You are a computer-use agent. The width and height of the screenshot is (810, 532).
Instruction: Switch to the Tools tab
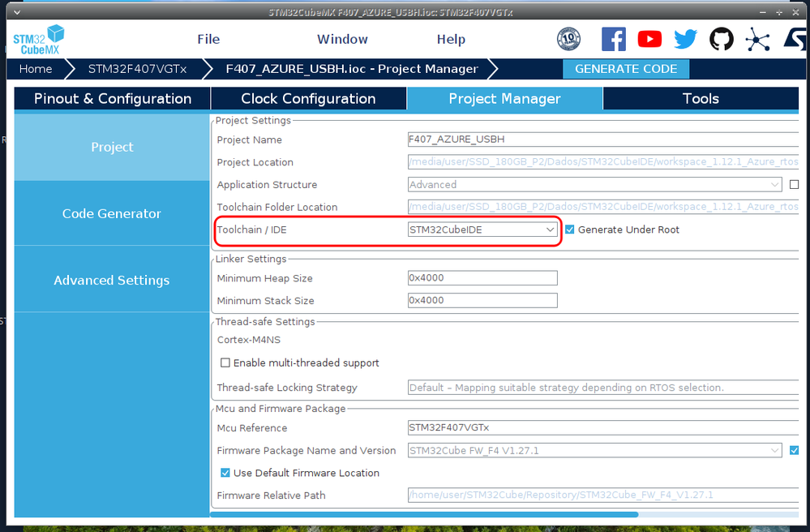[x=701, y=99]
